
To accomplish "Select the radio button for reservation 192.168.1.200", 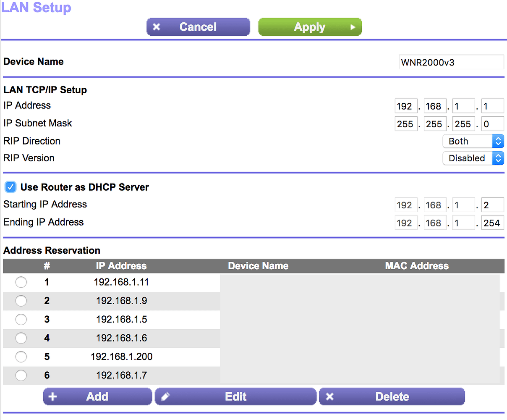I will coord(21,357).
